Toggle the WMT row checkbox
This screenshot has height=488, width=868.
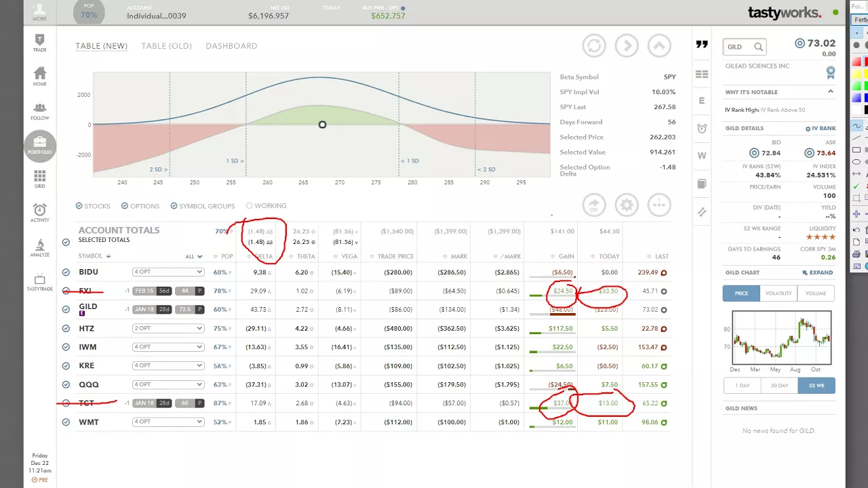pyautogui.click(x=66, y=422)
